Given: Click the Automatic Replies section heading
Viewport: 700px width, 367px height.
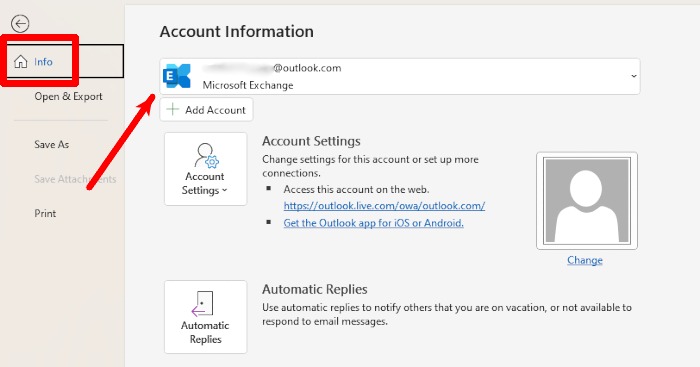Looking at the screenshot, I should click(x=315, y=289).
